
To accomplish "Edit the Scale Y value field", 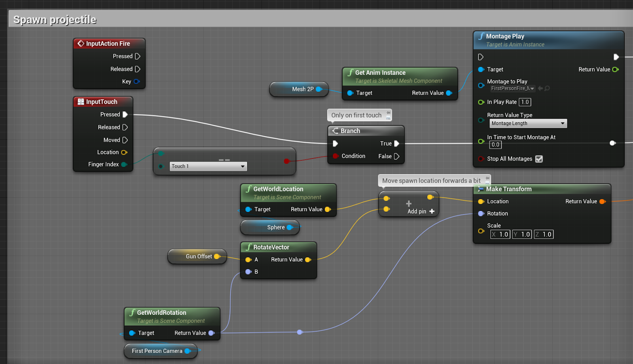I will pos(522,234).
